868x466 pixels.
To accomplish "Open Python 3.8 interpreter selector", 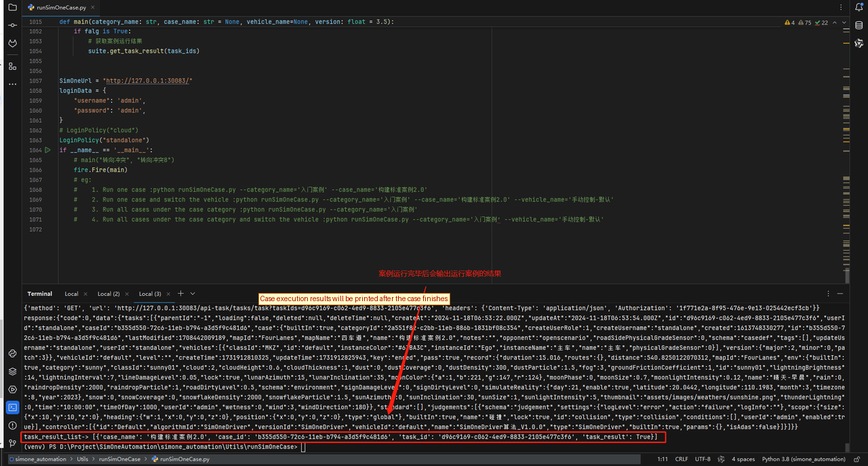I will pyautogui.click(x=804, y=459).
